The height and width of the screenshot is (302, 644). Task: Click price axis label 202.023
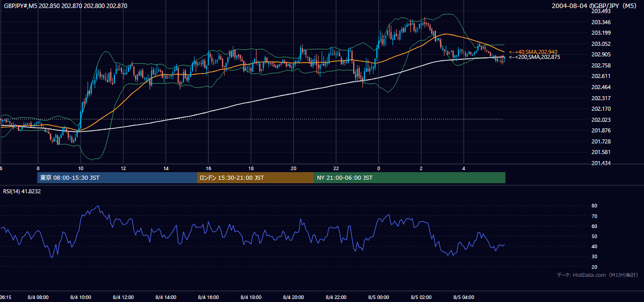click(601, 120)
